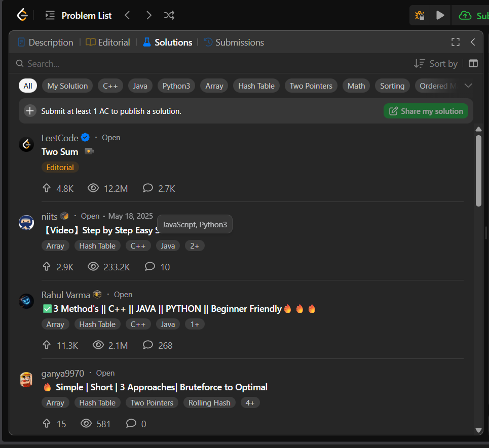Open the Two Sum editorial solution
Image resolution: width=489 pixels, height=448 pixels.
coord(60,152)
